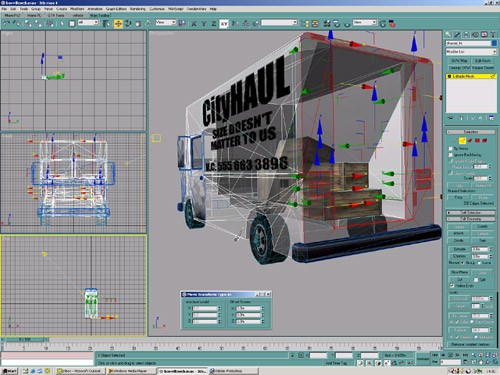Click the UVW Map modifier button
Image resolution: width=500 pixels, height=375 pixels.
click(459, 61)
